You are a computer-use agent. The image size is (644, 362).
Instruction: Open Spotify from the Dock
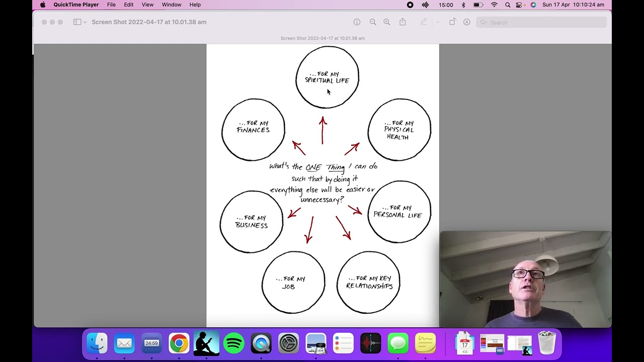[x=233, y=343]
